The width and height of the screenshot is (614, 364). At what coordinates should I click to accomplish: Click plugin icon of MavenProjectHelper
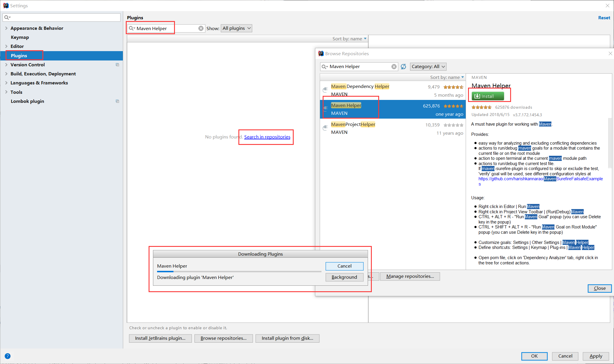[x=325, y=128]
